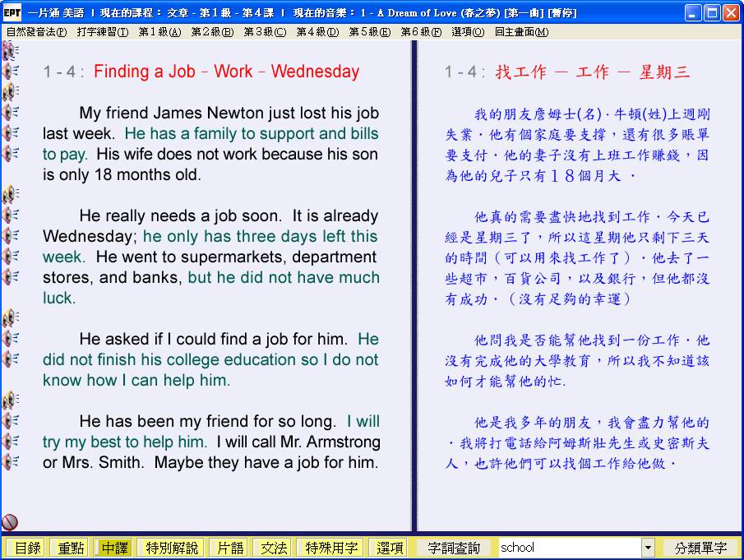Click speaker icon beside 'My friend James Newton'

pos(11,113)
